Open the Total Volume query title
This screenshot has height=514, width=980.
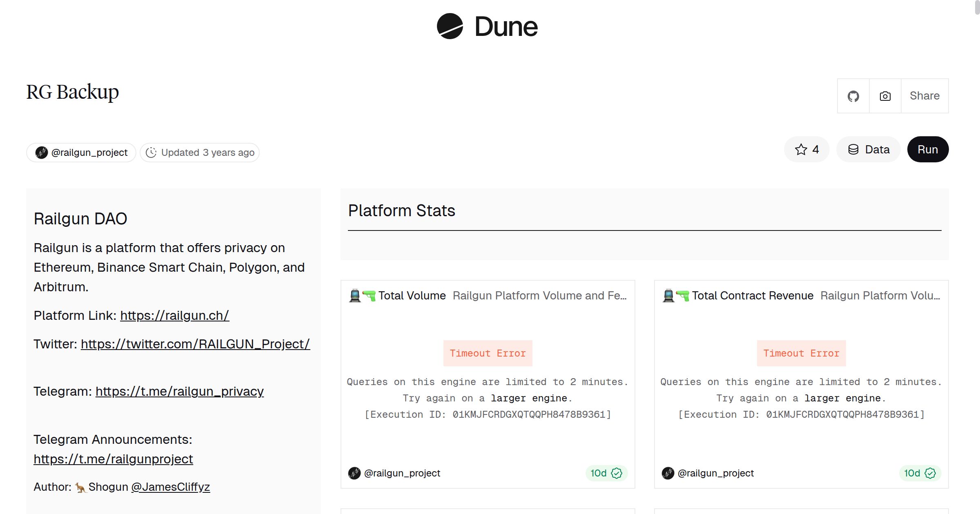pos(412,295)
